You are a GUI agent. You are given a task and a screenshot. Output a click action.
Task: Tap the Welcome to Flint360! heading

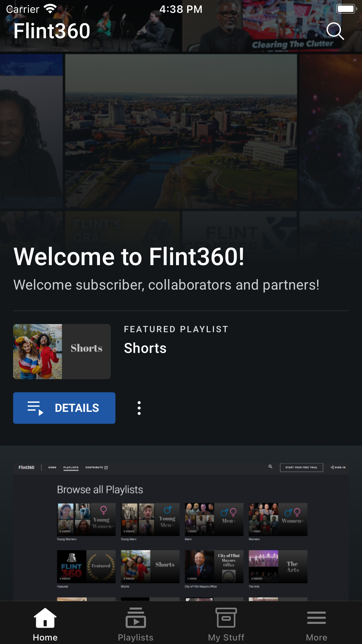pyautogui.click(x=129, y=256)
